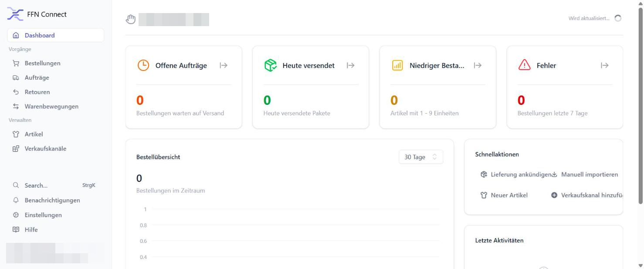Click the Verkaufskanal hinzufügen plus icon
The width and height of the screenshot is (644, 269).
554,195
